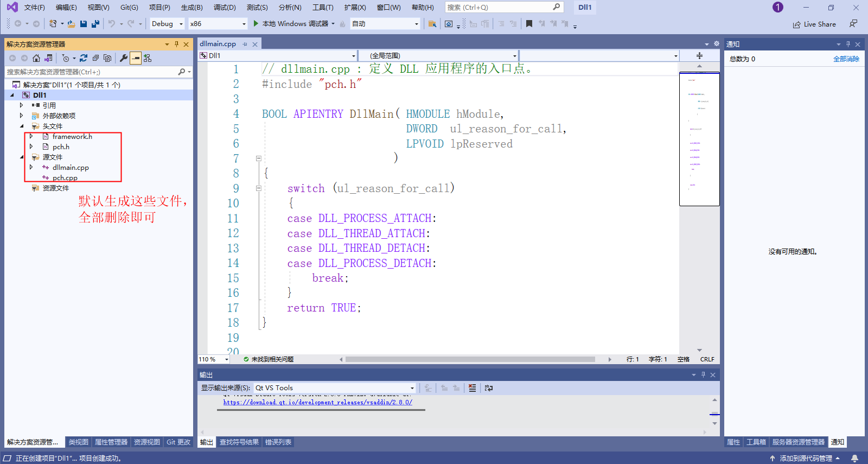The image size is (868, 464).
Task: Sync with Active Document refresh icon
Action: [x=84, y=58]
